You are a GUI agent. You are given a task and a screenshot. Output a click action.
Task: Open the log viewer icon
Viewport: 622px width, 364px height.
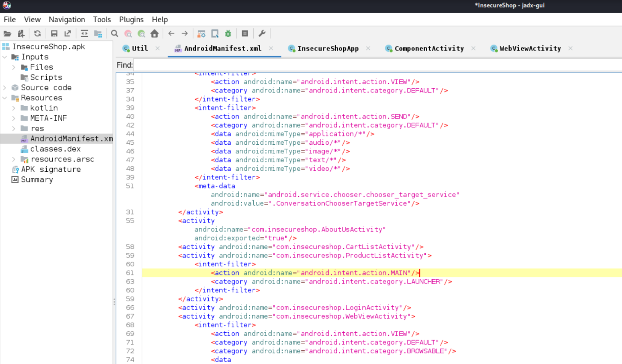[x=245, y=33]
